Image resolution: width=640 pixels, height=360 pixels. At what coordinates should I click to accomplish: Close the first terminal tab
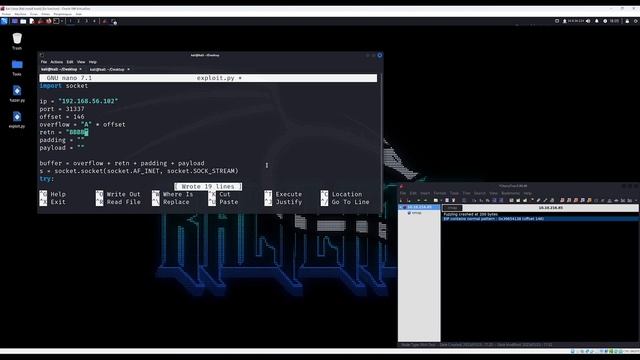click(80, 69)
